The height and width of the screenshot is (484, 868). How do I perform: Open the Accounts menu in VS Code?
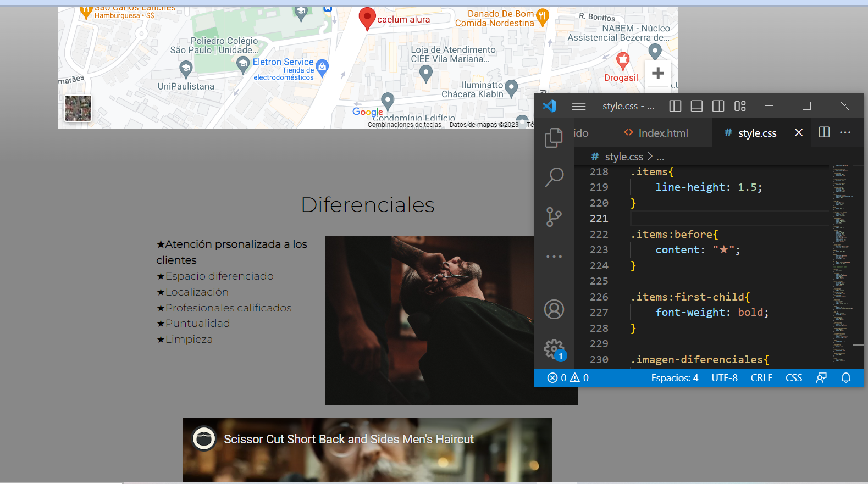click(x=554, y=309)
